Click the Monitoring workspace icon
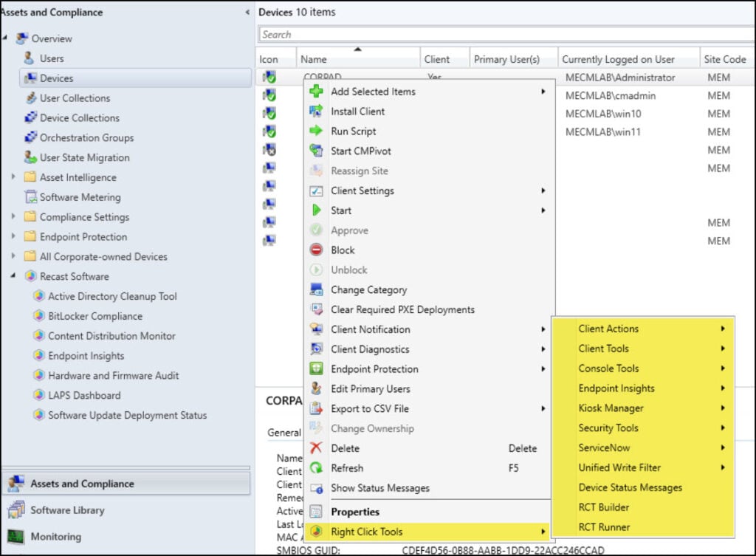 pos(16,536)
